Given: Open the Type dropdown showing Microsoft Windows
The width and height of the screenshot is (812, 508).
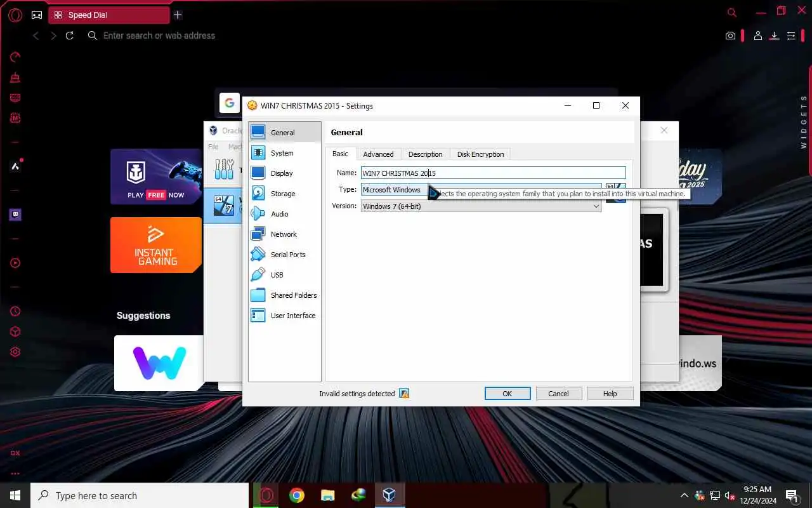Looking at the screenshot, I should point(481,190).
